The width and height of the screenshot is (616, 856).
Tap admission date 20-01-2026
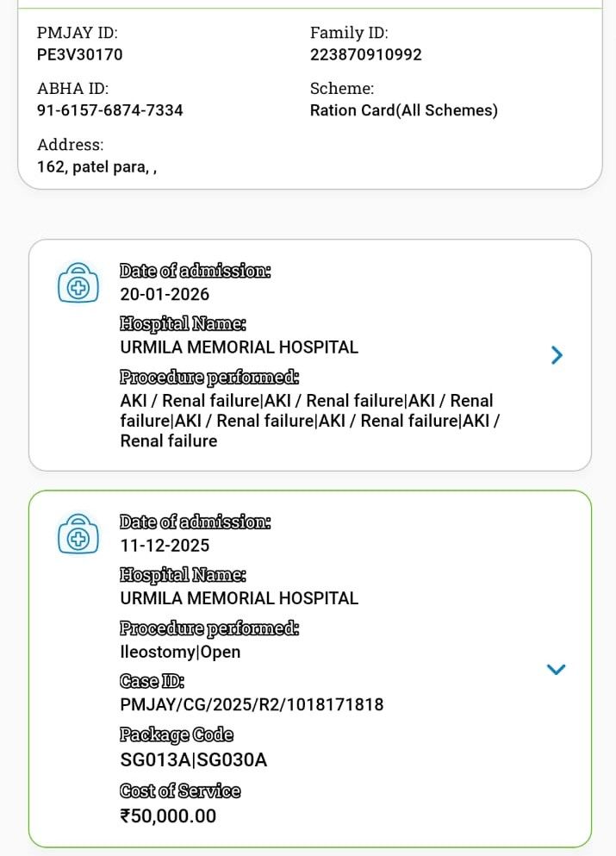[x=165, y=294]
